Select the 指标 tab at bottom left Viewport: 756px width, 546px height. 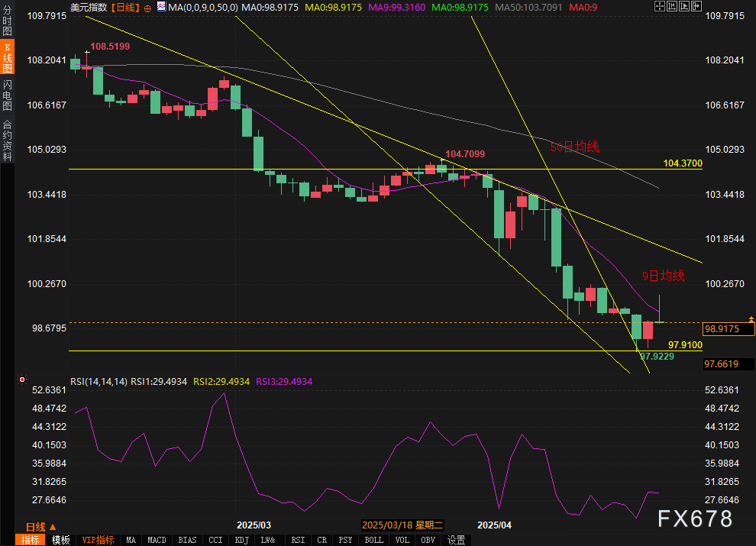coord(31,540)
